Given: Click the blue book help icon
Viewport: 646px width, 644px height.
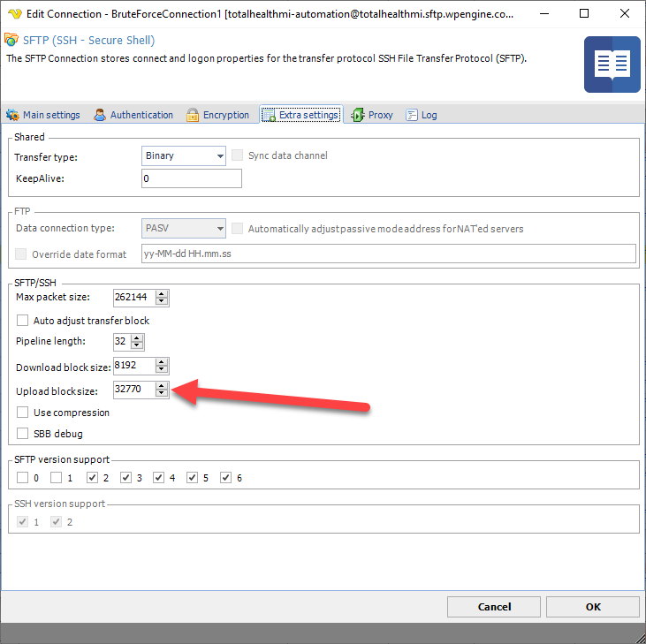Looking at the screenshot, I should click(x=612, y=64).
